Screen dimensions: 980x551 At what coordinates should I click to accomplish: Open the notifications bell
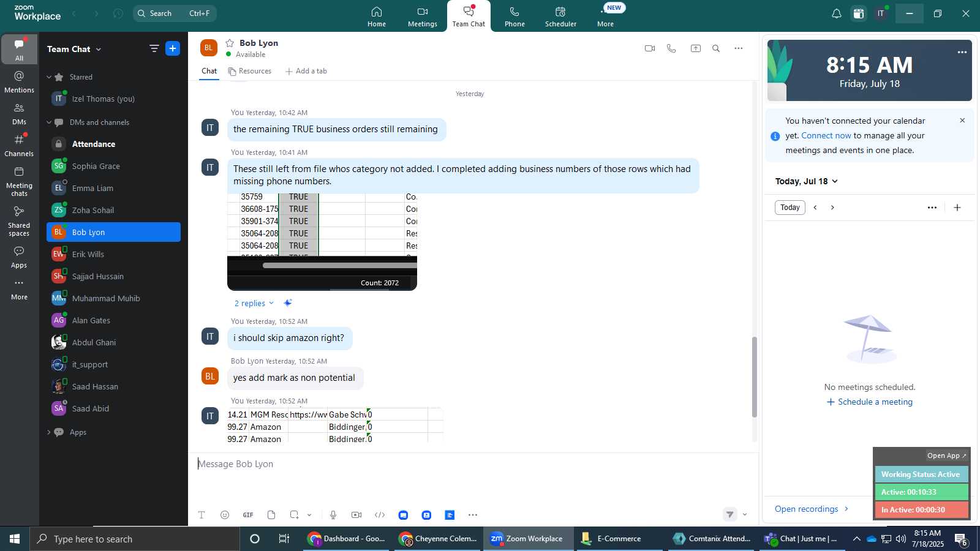[836, 13]
